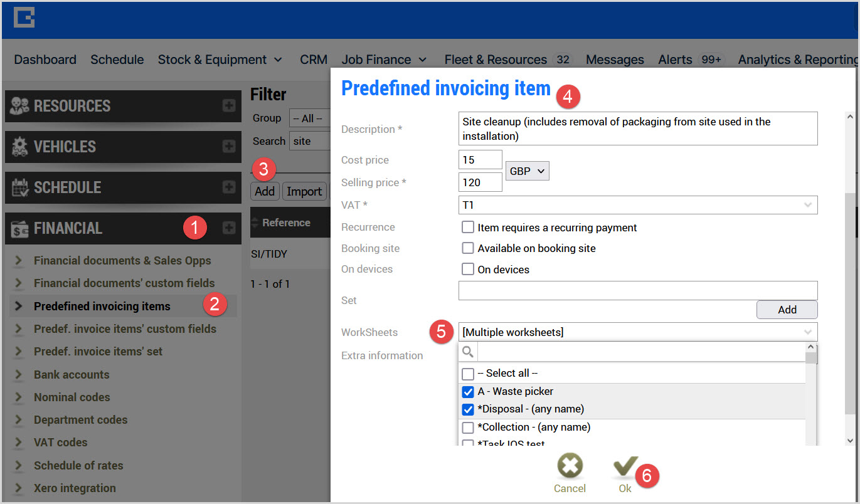
Task: Click the Selling price input field
Action: pyautogui.click(x=480, y=182)
